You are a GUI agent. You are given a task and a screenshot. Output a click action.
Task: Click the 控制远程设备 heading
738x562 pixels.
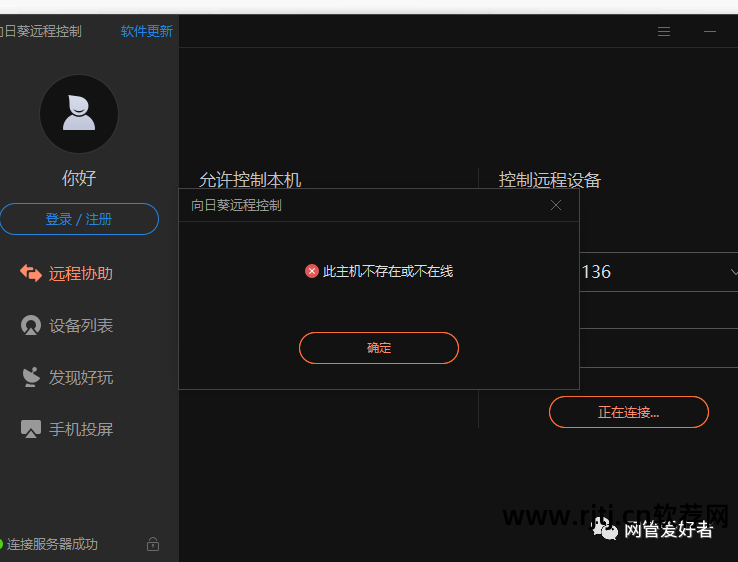coord(550,180)
